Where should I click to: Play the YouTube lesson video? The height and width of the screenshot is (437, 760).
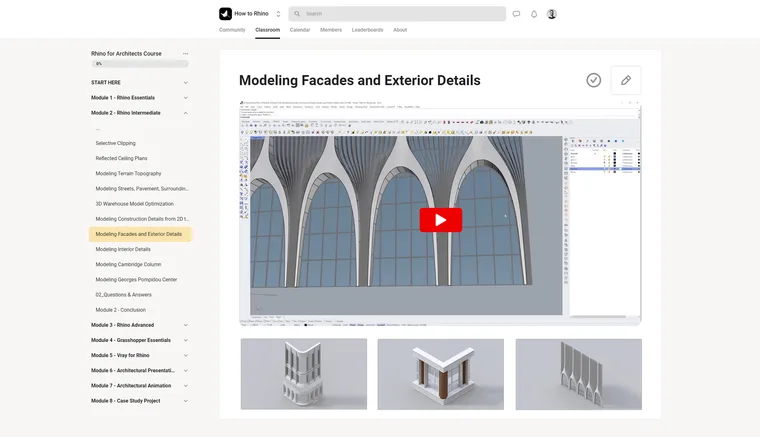coord(441,220)
